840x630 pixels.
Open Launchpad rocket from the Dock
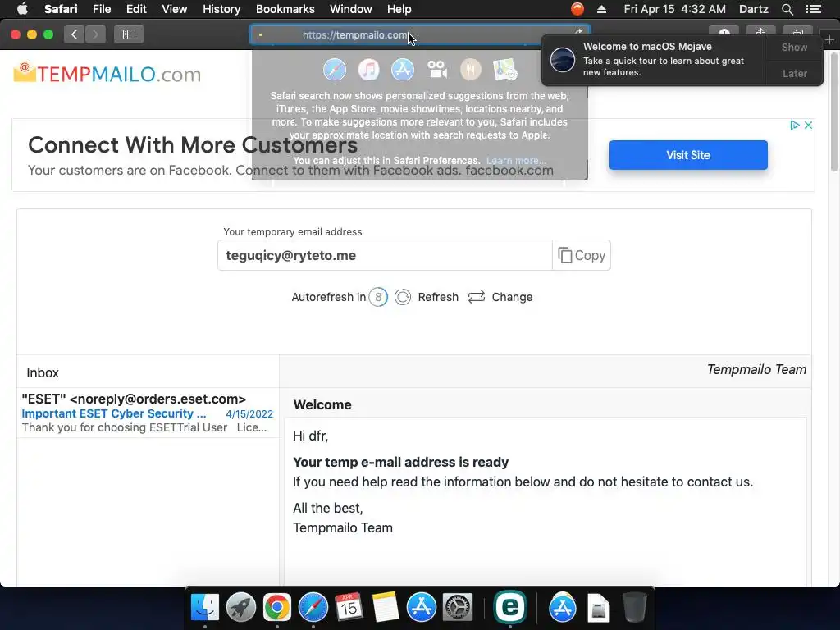tap(241, 607)
